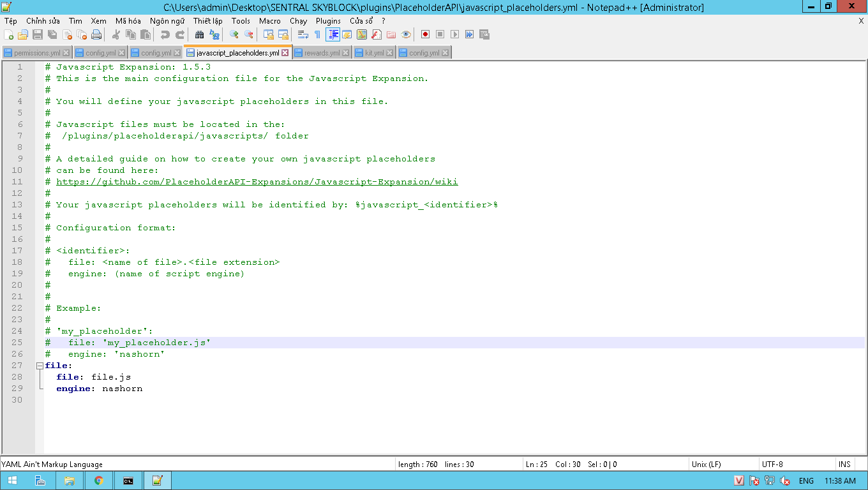Click the Cut scissors icon
The image size is (868, 490).
[116, 34]
